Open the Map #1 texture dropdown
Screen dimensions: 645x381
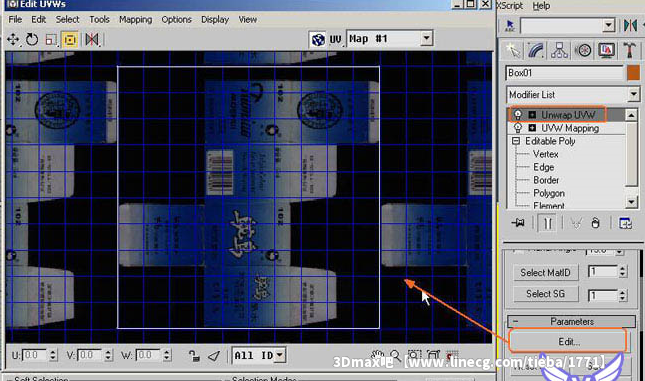pos(427,38)
